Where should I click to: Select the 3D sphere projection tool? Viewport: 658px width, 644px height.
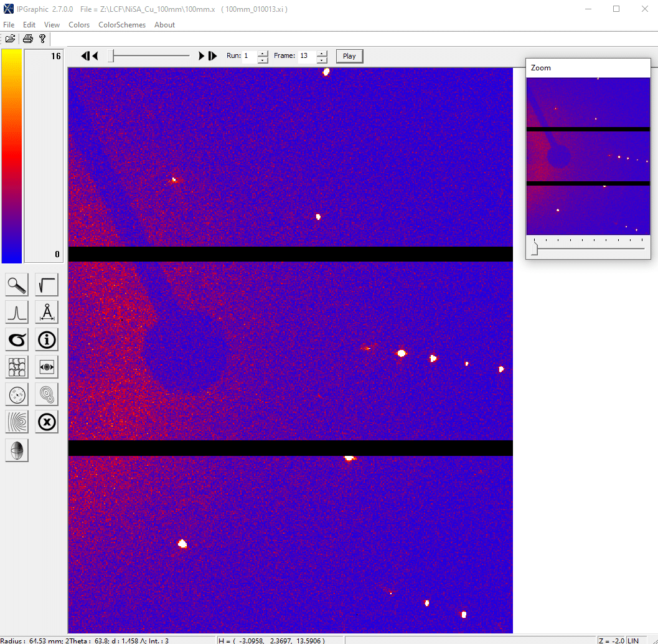pos(17,450)
